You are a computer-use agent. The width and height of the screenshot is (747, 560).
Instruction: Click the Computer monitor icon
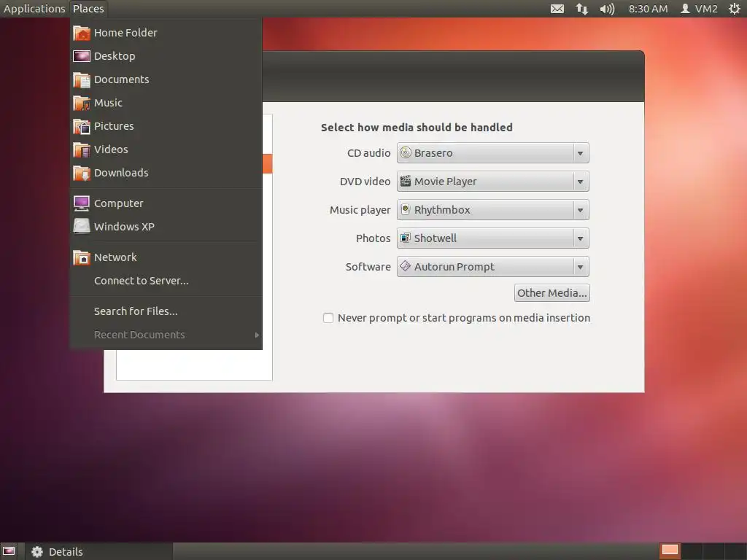click(x=82, y=203)
